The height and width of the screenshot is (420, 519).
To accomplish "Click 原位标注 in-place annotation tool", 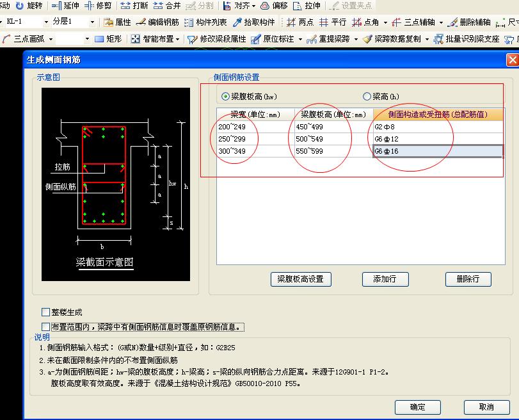I will [273, 39].
